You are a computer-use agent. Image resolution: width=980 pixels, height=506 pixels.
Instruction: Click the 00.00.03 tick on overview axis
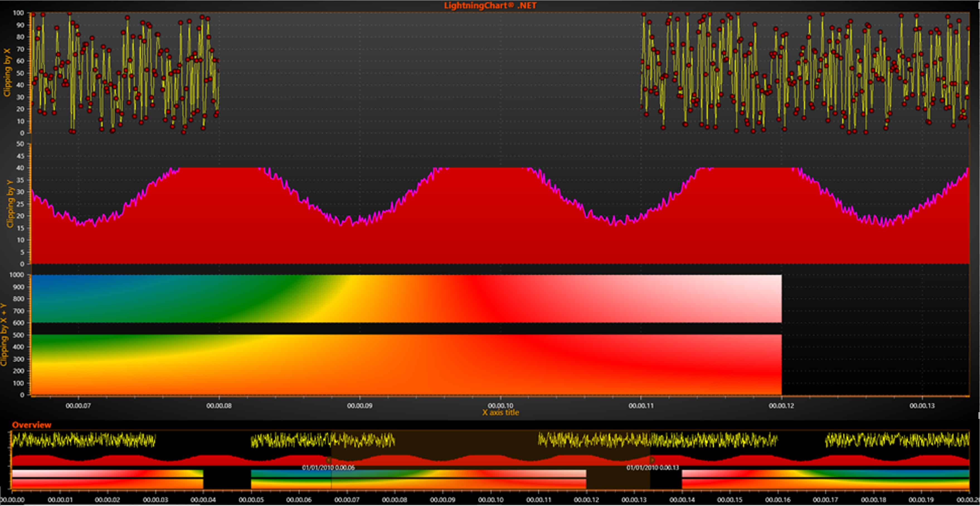tap(155, 500)
